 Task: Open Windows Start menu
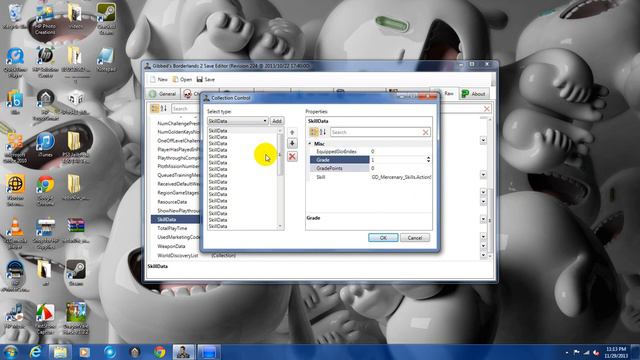pyautogui.click(x=10, y=352)
